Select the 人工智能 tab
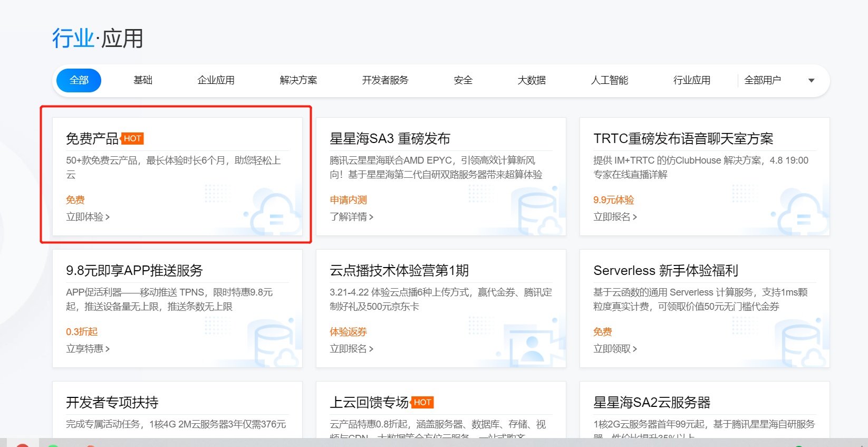 610,80
